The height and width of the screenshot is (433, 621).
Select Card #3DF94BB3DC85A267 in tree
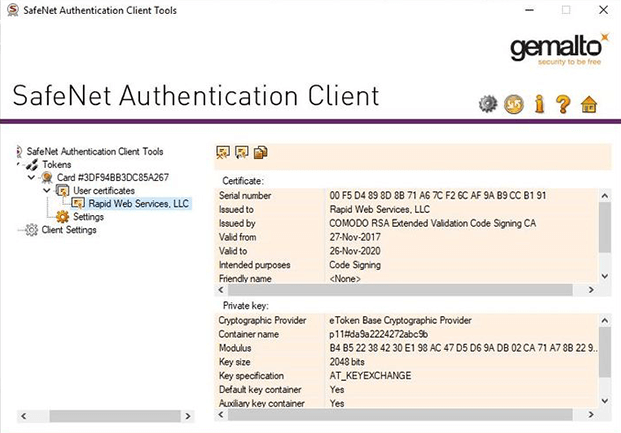[113, 177]
